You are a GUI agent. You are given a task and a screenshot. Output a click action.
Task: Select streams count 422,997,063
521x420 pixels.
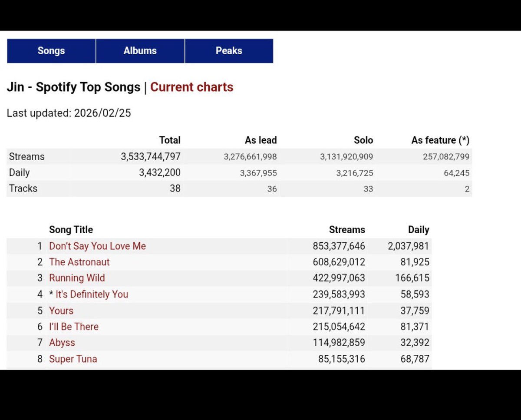point(339,278)
